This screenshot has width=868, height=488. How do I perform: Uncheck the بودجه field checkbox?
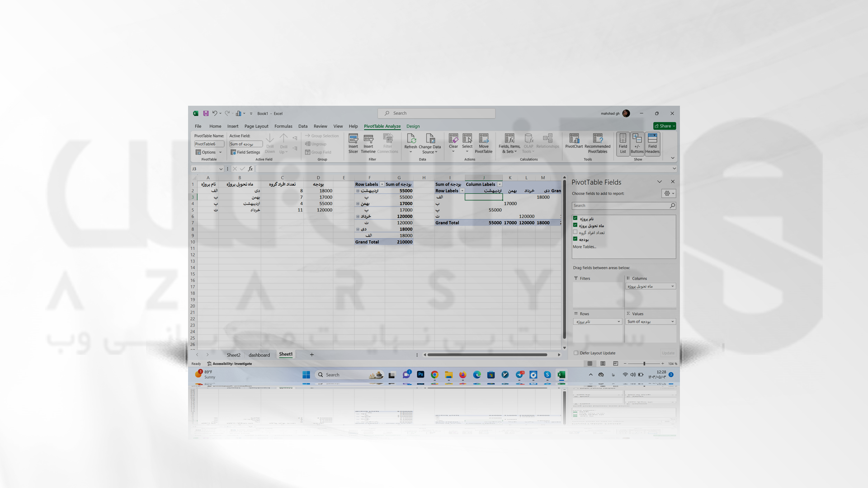[x=576, y=239]
